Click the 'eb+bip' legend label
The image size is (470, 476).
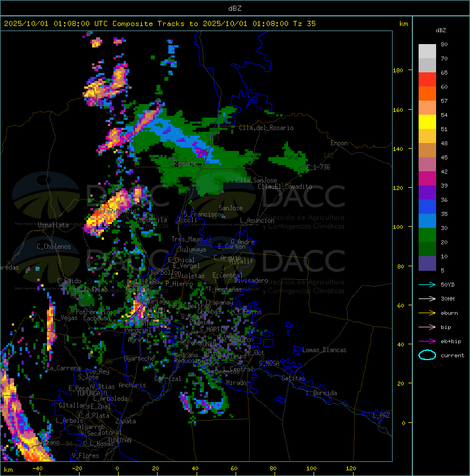[451, 341]
